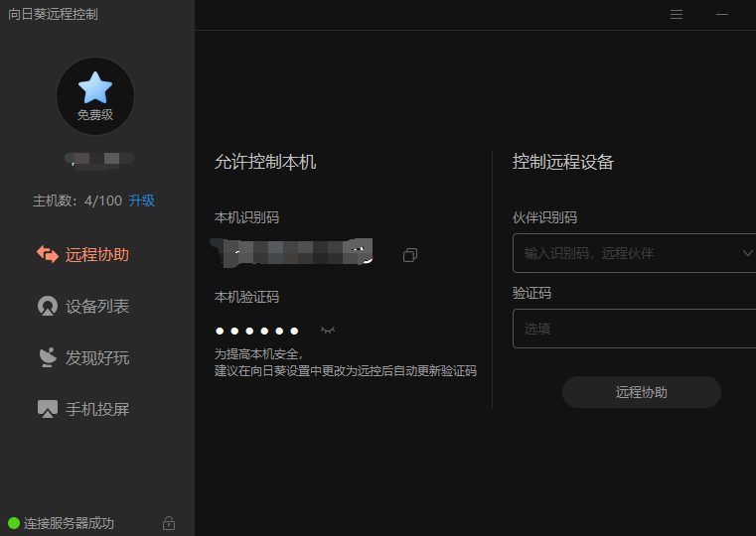Minimize the Sunlogin window
The width and height of the screenshot is (756, 536).
point(722,15)
